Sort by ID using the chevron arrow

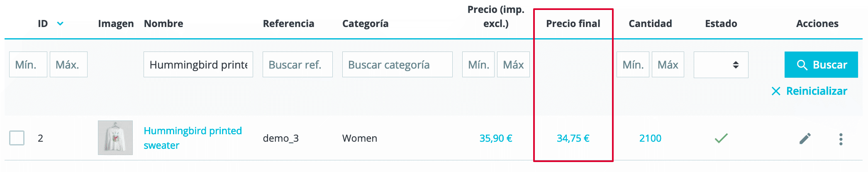60,24
